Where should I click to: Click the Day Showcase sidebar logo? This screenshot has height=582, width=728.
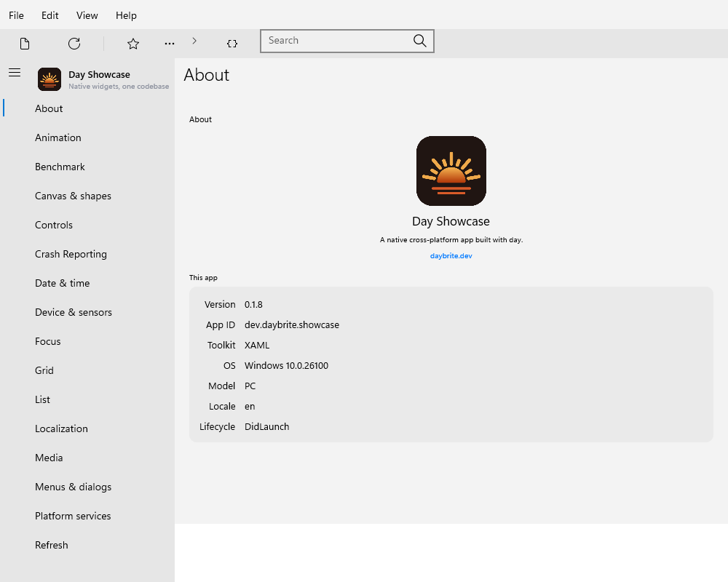click(x=50, y=79)
